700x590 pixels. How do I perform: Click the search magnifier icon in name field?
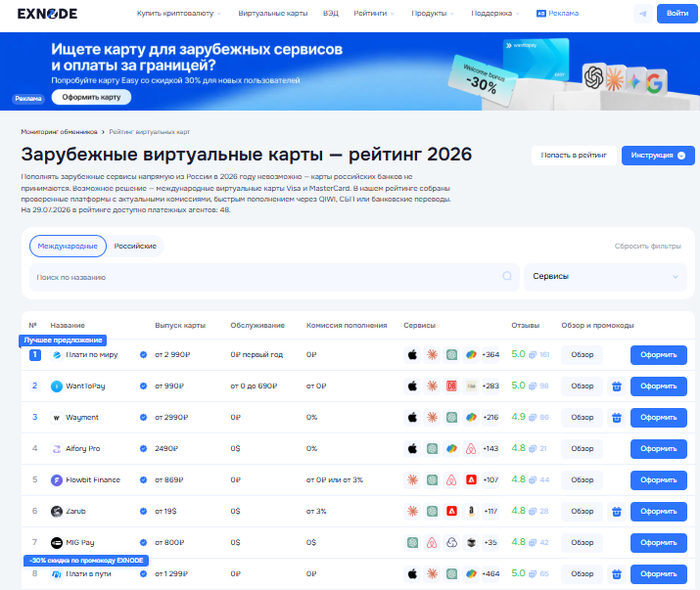click(507, 276)
